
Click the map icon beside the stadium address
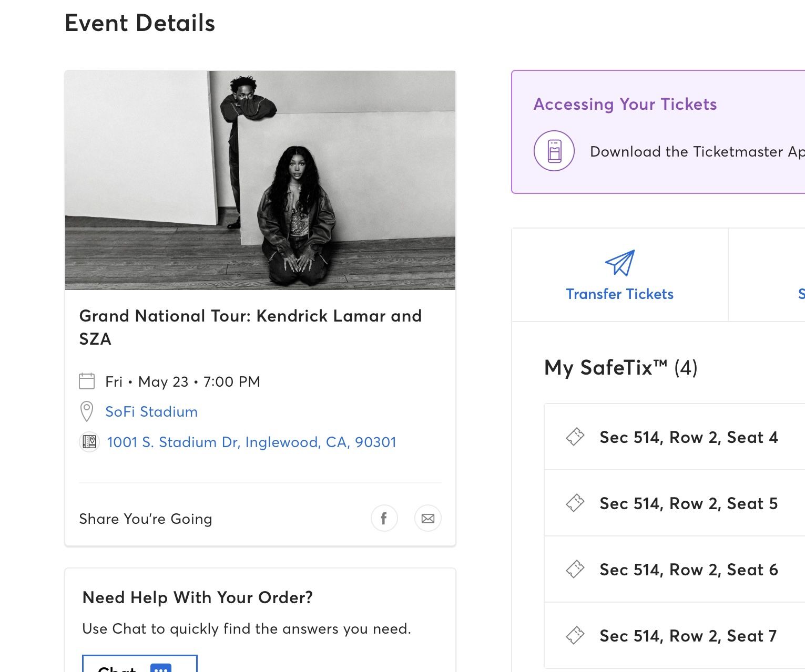(89, 442)
